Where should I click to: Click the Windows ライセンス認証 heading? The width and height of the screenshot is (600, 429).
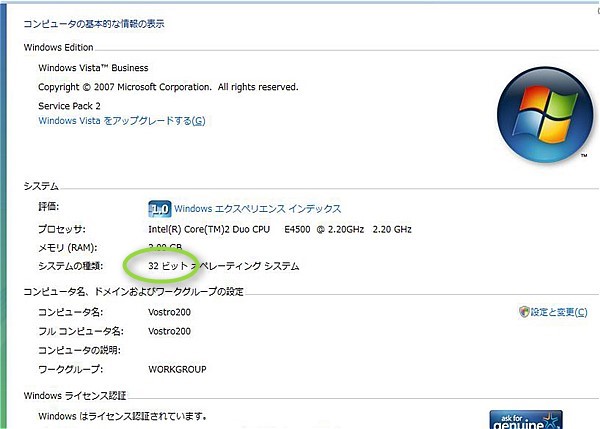pos(75,395)
